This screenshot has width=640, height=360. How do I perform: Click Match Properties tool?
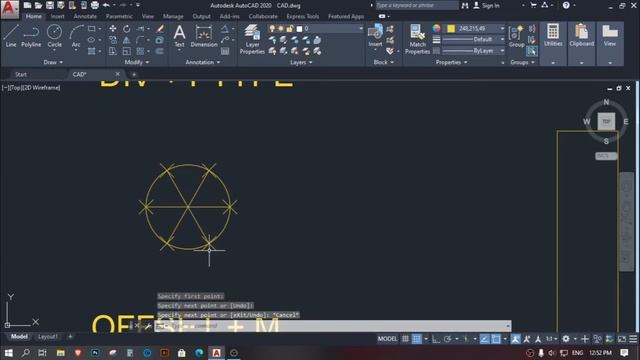tap(417, 39)
